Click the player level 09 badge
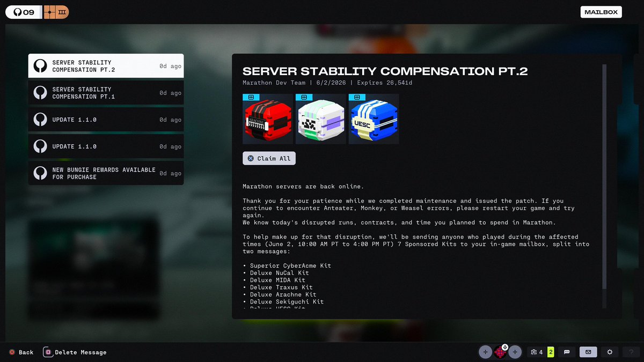This screenshot has width=644, height=362. click(x=24, y=12)
